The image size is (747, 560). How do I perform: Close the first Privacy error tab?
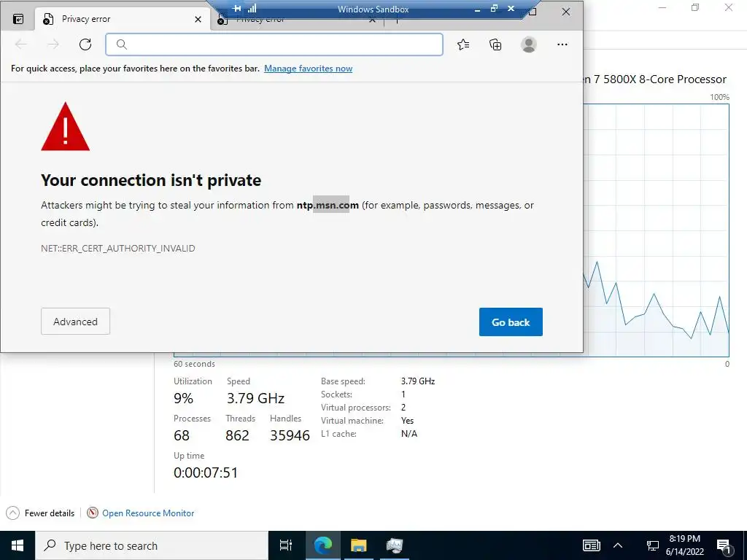point(198,19)
